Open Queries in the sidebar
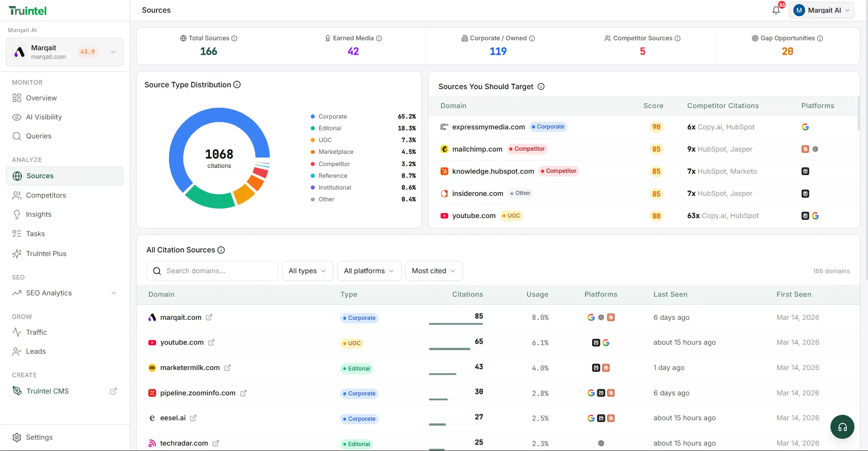The width and height of the screenshot is (868, 451). coord(39,136)
